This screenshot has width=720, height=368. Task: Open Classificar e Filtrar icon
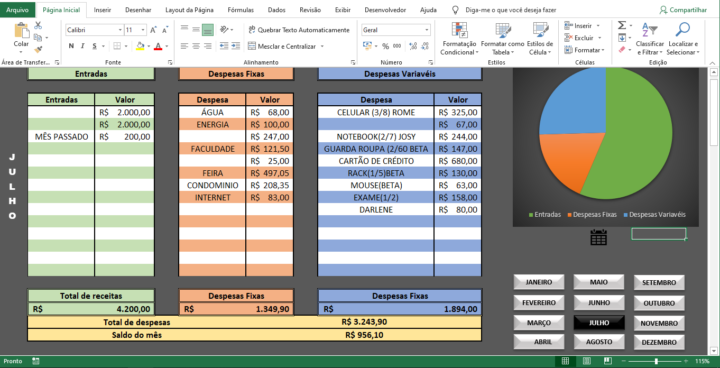650,29
